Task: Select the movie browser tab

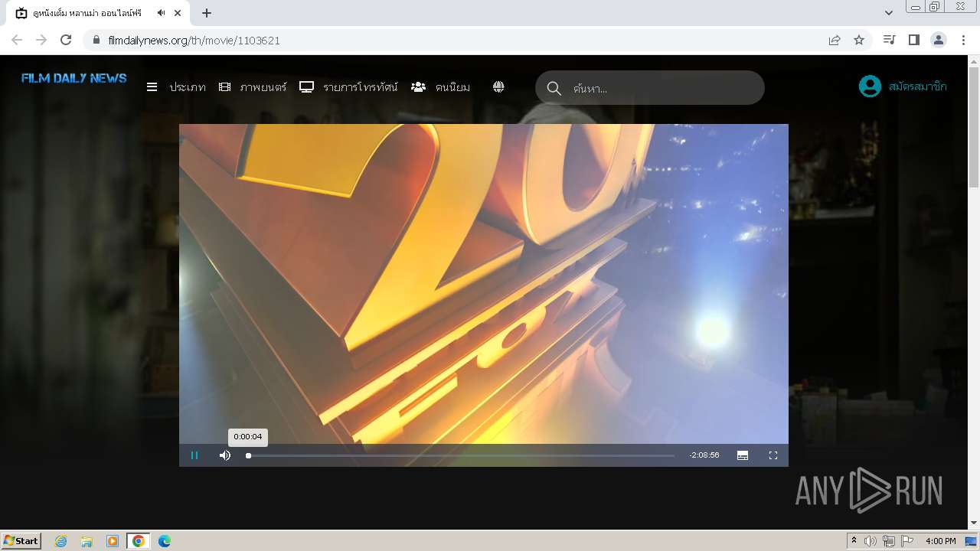Action: click(x=100, y=13)
